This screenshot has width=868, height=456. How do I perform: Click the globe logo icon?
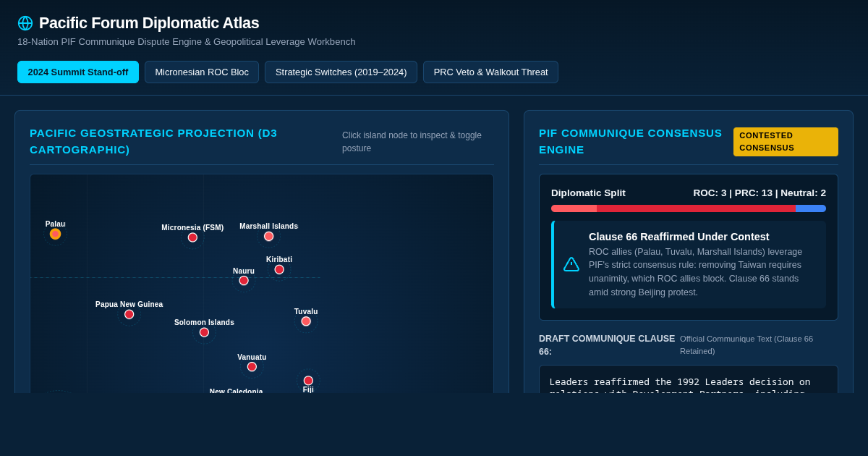pyautogui.click(x=25, y=23)
